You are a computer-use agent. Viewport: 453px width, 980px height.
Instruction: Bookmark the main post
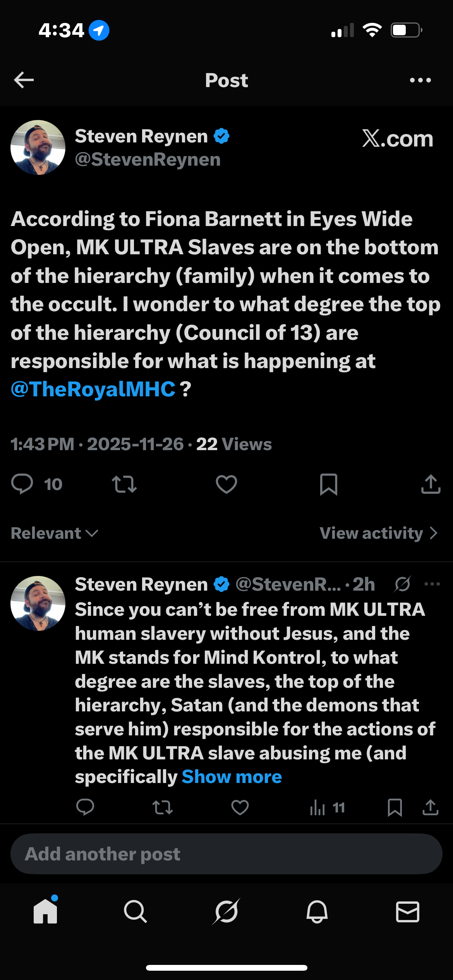pos(329,484)
